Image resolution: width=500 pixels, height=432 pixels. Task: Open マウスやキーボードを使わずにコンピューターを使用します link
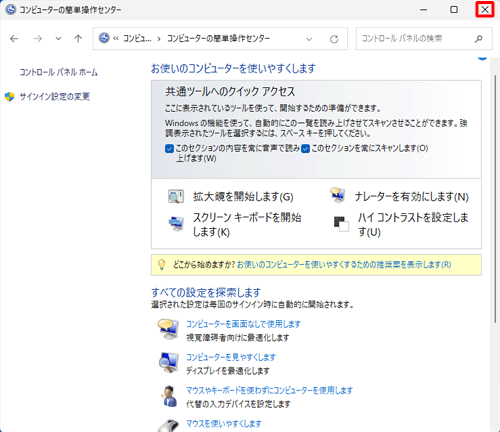(269, 390)
